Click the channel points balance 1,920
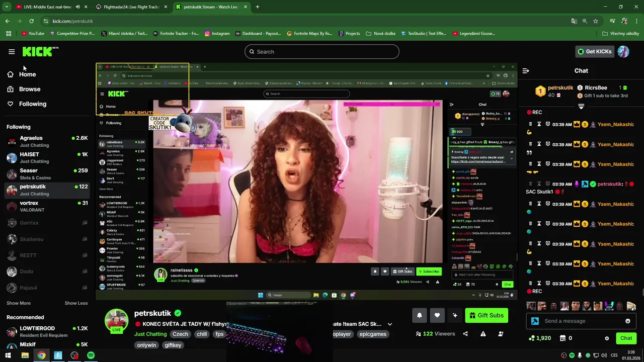Viewport: 644px width, 362px height. (539, 338)
